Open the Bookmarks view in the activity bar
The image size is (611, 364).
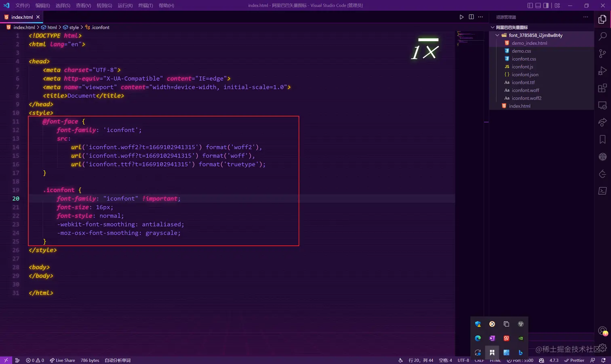point(602,139)
